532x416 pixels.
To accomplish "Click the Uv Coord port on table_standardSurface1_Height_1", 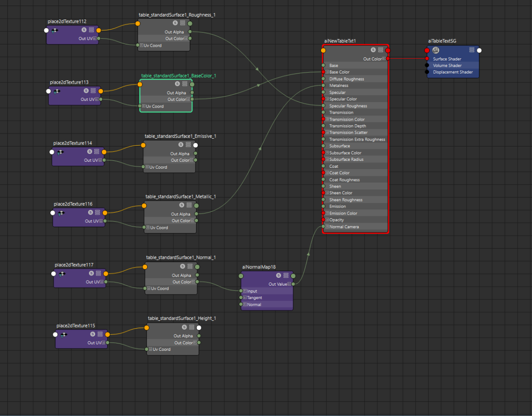I will 146,349.
